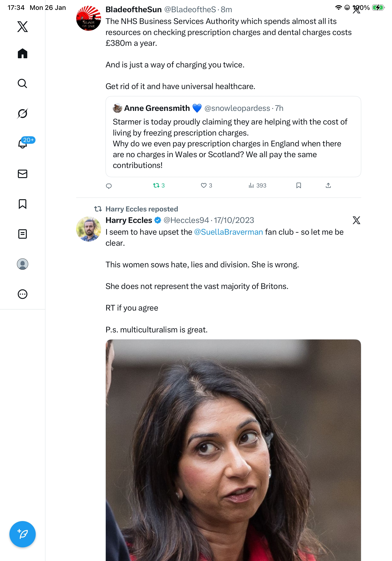
Task: Bookmark BladeoftheSun's NHS post
Action: 298,185
